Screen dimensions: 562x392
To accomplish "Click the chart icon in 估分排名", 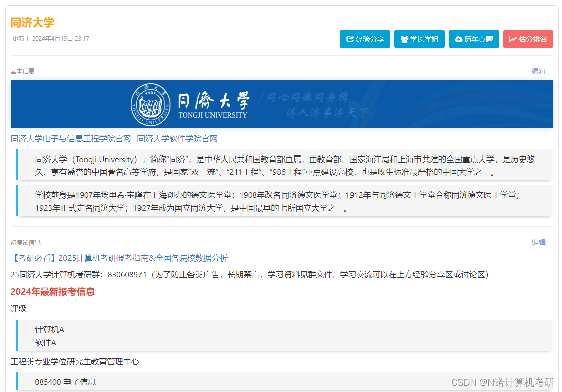I will [513, 39].
